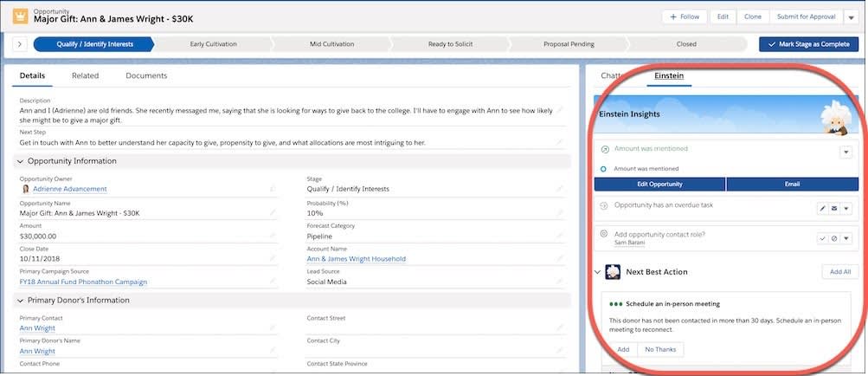
Task: Click the pencil edit icon for Description
Action: pyautogui.click(x=559, y=110)
